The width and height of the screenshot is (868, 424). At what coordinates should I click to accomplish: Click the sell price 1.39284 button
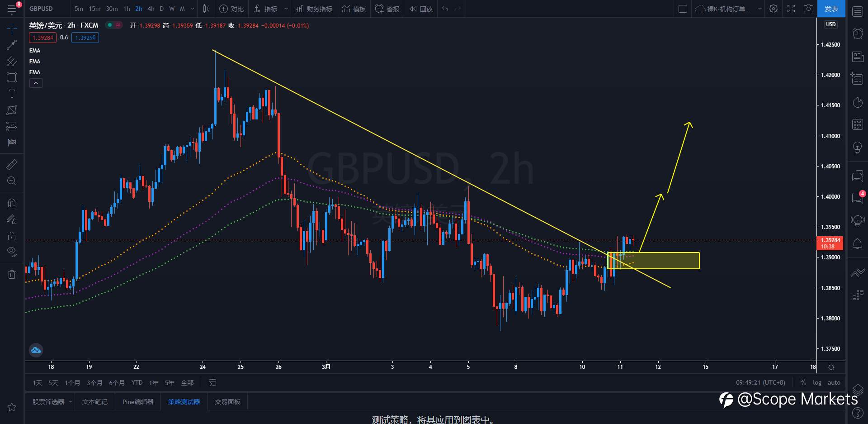(x=43, y=38)
